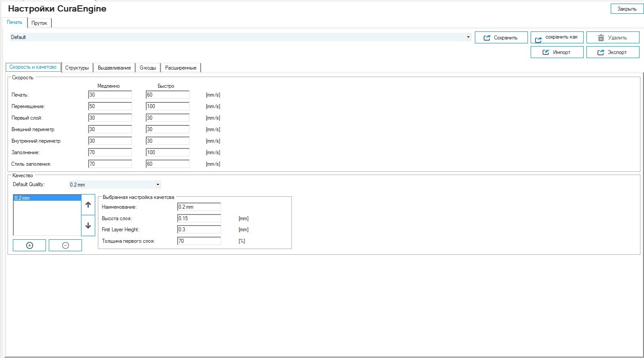Click the Стиль заполения fast speed field
Image resolution: width=644 pixels, height=358 pixels.
pos(168,164)
